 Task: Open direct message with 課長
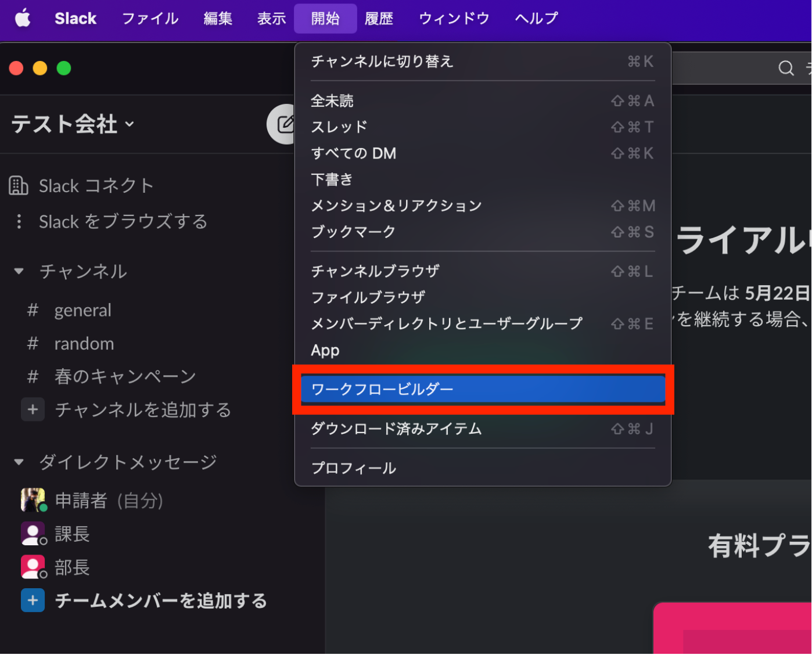[72, 534]
